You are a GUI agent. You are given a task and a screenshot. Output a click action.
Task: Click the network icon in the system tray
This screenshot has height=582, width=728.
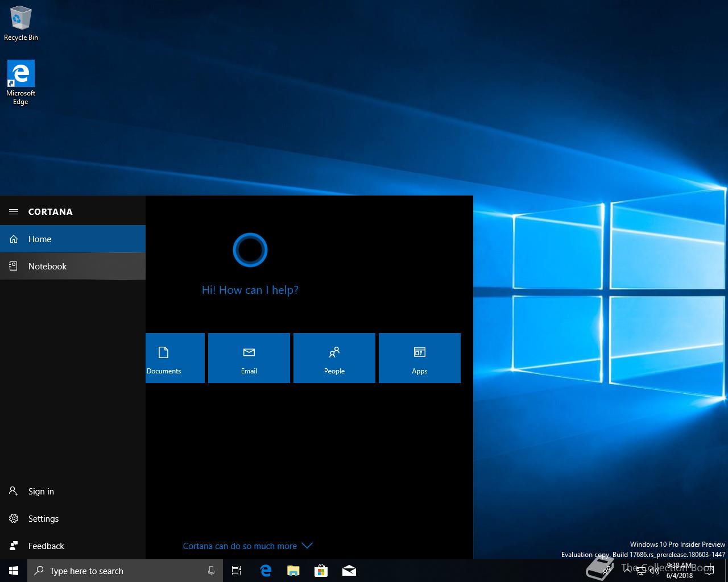[641, 571]
